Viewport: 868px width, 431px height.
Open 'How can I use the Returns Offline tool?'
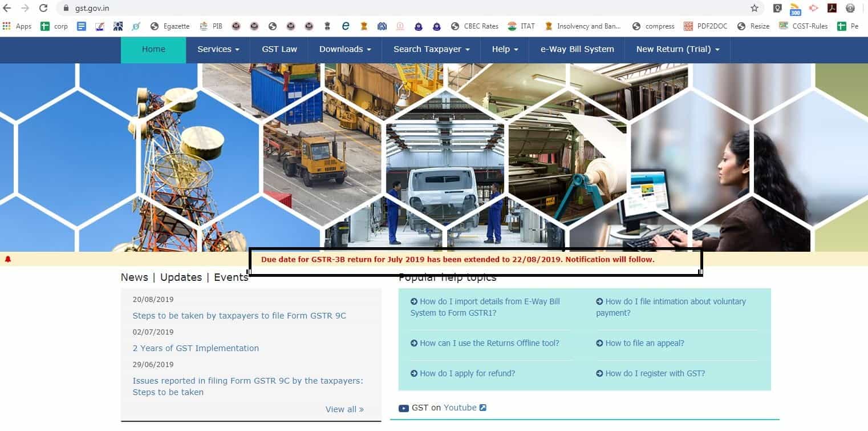(x=485, y=343)
